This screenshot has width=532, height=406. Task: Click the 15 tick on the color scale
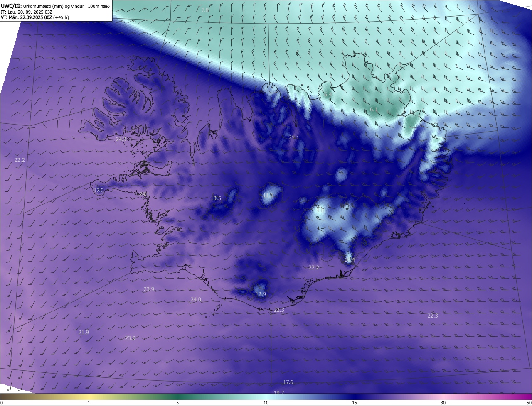355,403
